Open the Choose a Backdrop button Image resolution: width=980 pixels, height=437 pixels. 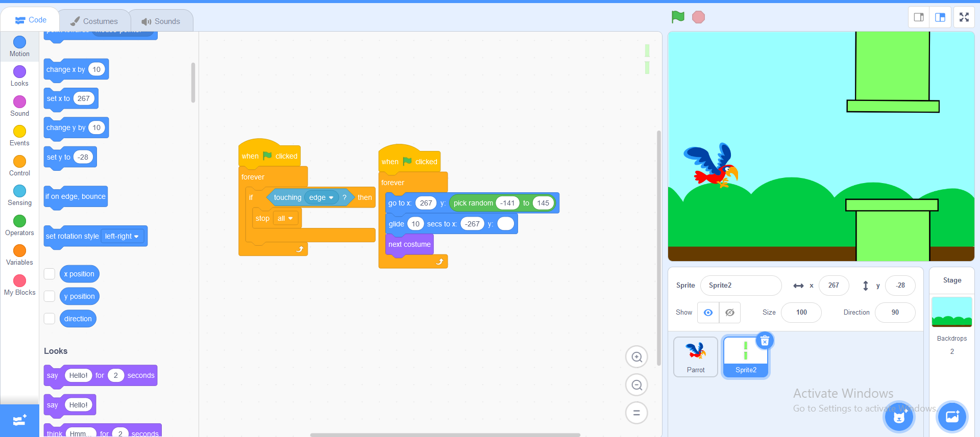click(x=952, y=417)
